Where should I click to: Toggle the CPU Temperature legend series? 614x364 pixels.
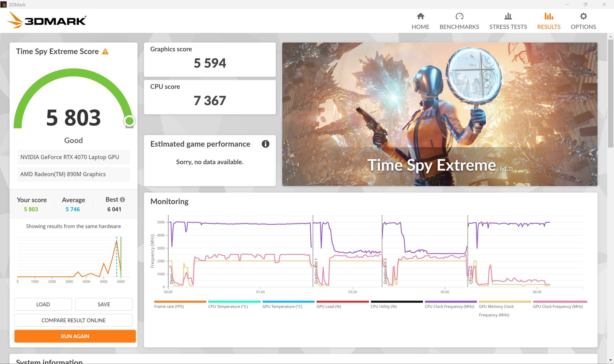pos(234,304)
